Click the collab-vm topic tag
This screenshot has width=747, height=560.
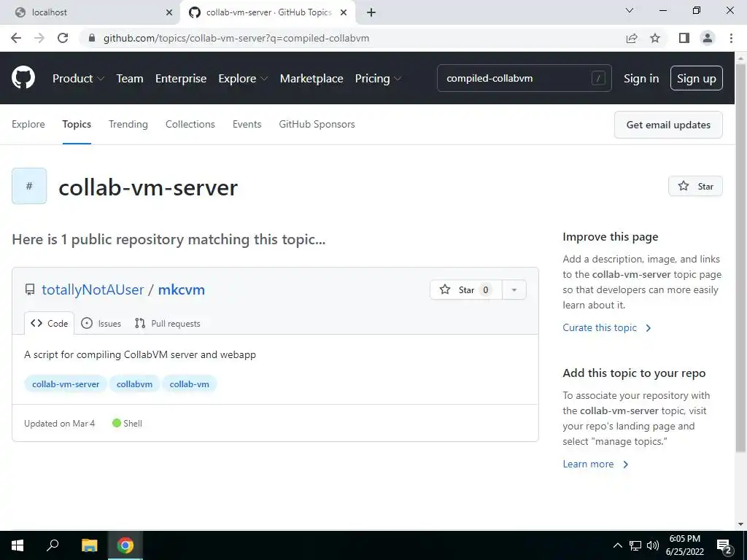pyautogui.click(x=189, y=384)
